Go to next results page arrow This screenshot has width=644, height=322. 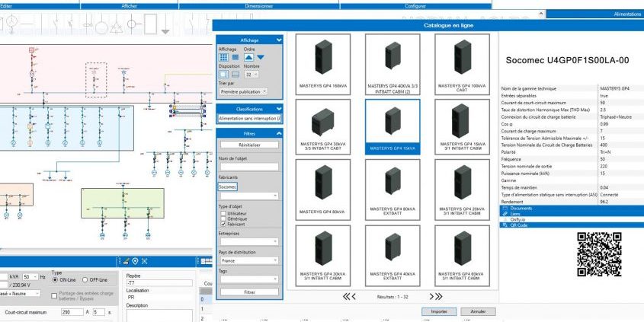tap(431, 297)
